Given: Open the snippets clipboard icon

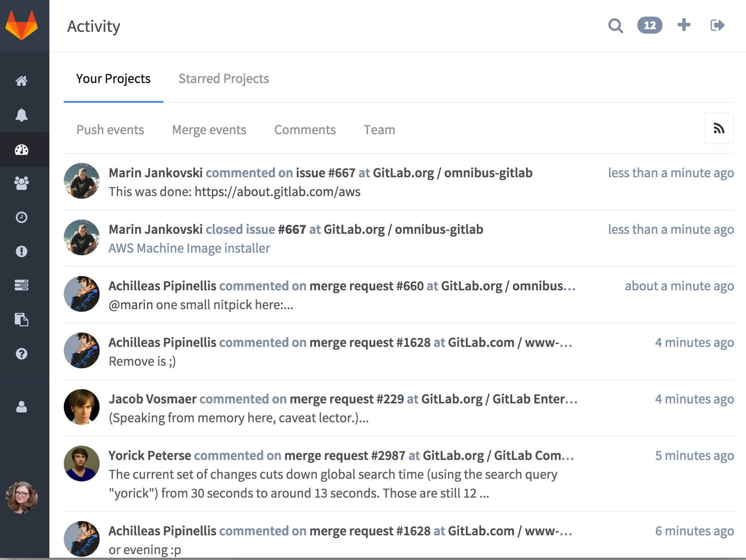Looking at the screenshot, I should pyautogui.click(x=22, y=319).
